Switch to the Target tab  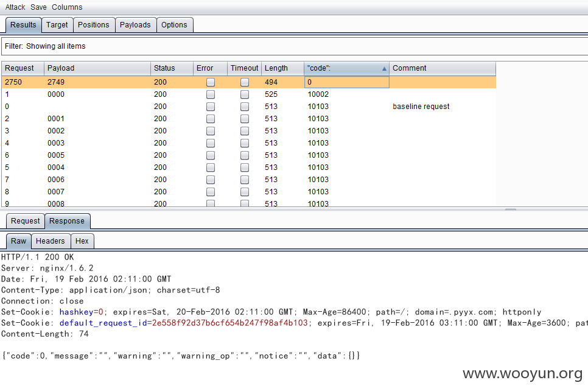(57, 25)
